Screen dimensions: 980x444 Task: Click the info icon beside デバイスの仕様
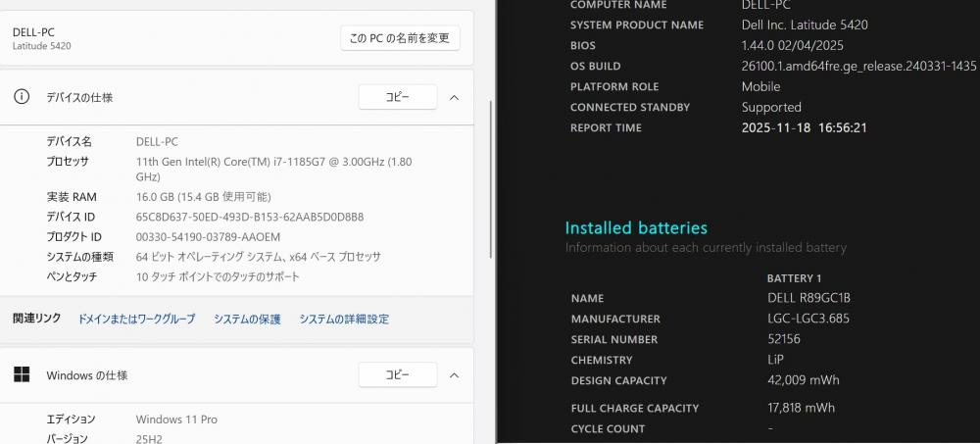pyautogui.click(x=22, y=97)
